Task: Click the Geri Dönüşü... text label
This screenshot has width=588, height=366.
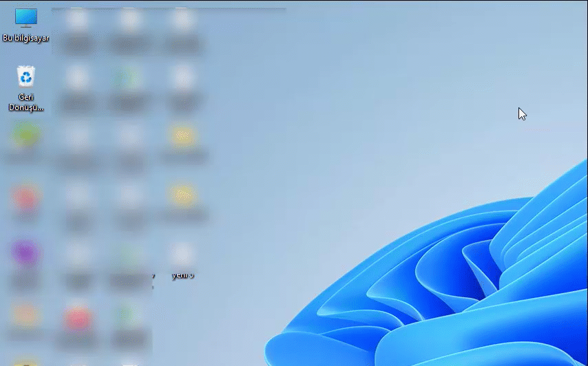Action: [x=26, y=102]
